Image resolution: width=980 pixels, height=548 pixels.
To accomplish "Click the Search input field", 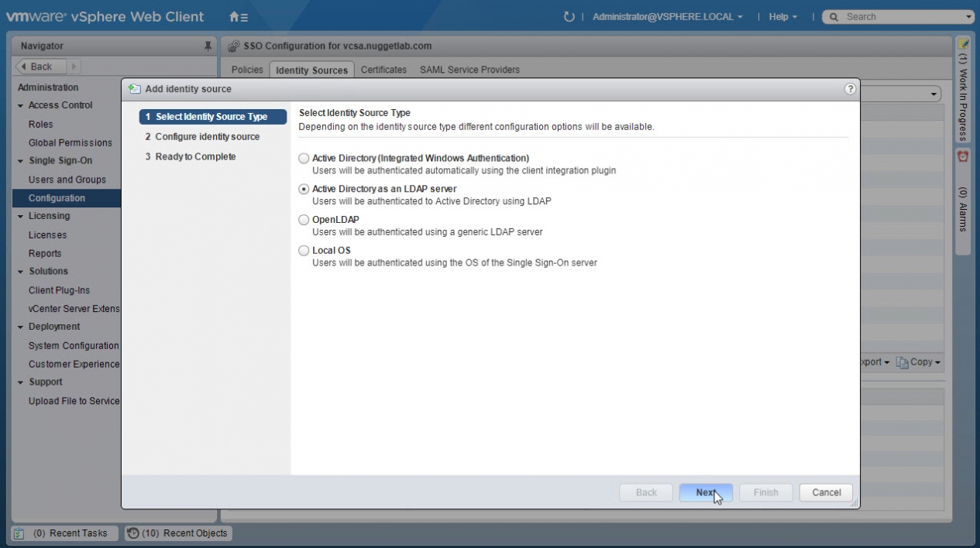I will click(899, 16).
